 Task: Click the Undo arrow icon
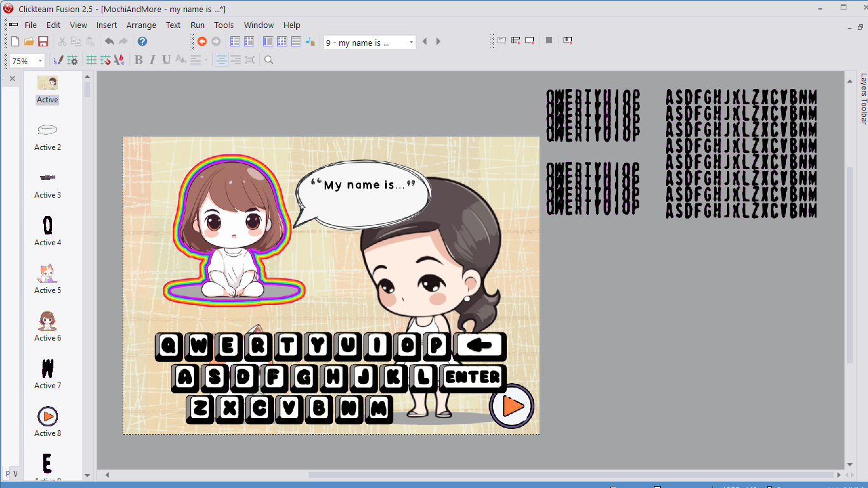coord(109,41)
